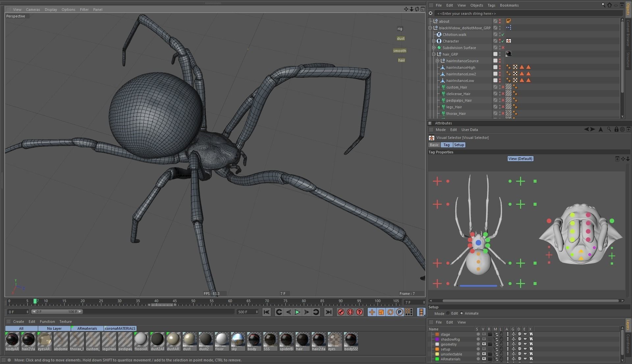Click the XPresso tag on blackWidow_doNotMove_GRP
The width and height of the screenshot is (632, 364).
pyautogui.click(x=509, y=28)
